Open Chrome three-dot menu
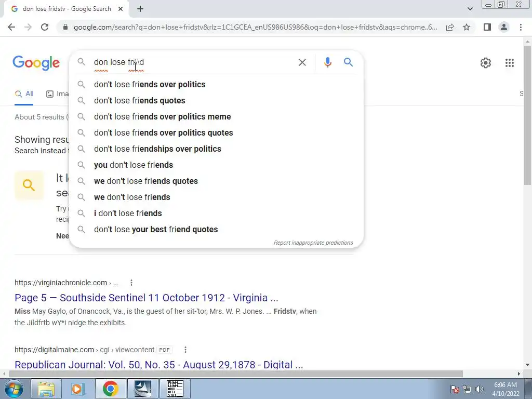 521,27
